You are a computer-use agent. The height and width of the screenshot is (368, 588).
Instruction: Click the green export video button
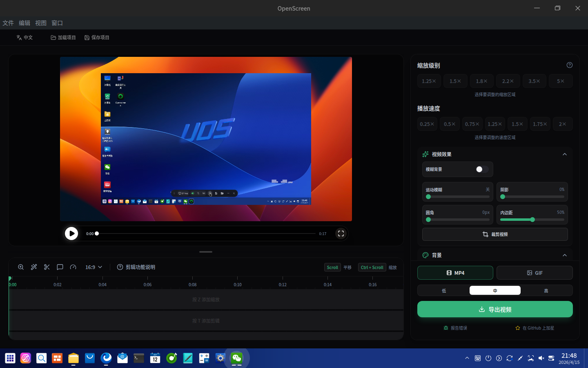coord(495,310)
